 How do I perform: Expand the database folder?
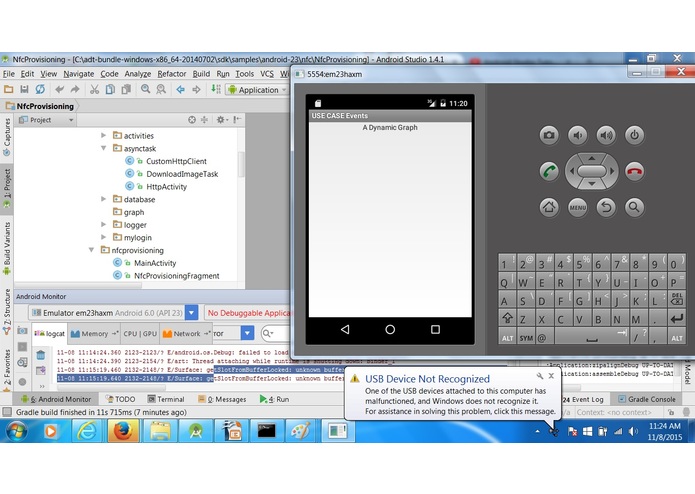(103, 199)
